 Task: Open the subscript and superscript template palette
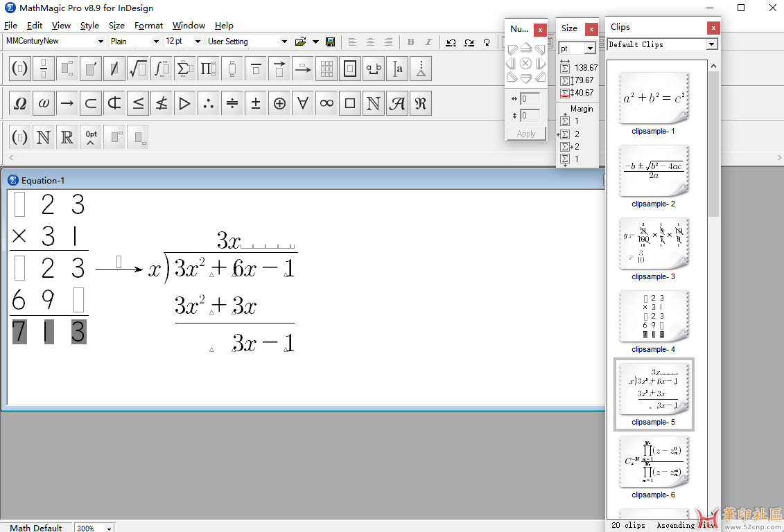pos(67,69)
